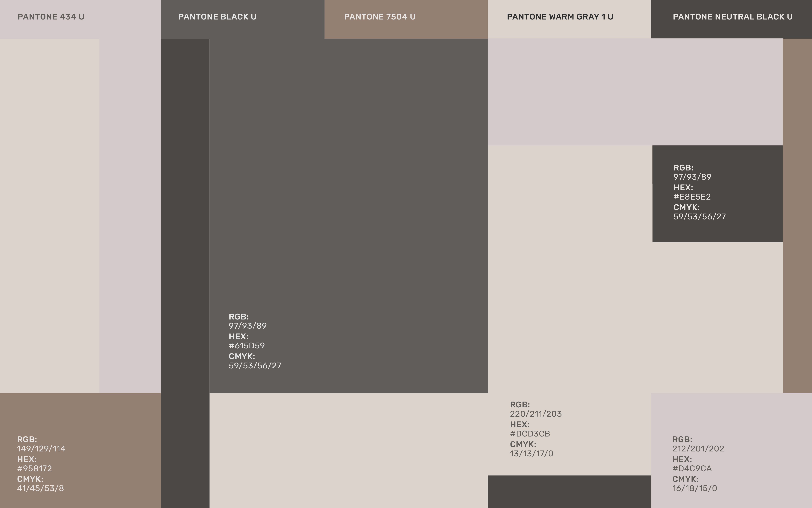Click the #D4C9CA hex code text
This screenshot has width=812, height=508.
[692, 468]
